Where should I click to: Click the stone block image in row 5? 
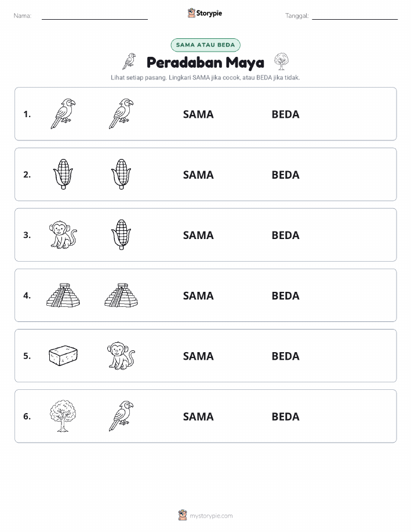(x=63, y=356)
